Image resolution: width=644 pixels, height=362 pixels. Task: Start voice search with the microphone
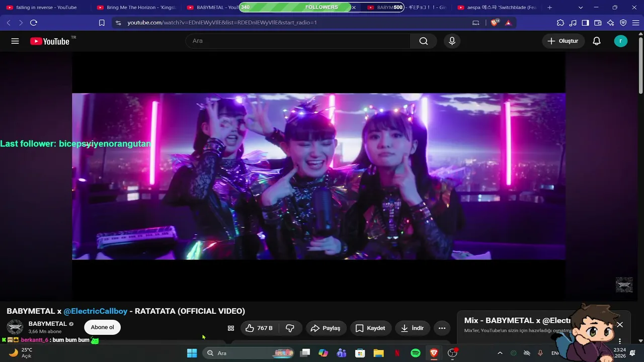tap(452, 41)
